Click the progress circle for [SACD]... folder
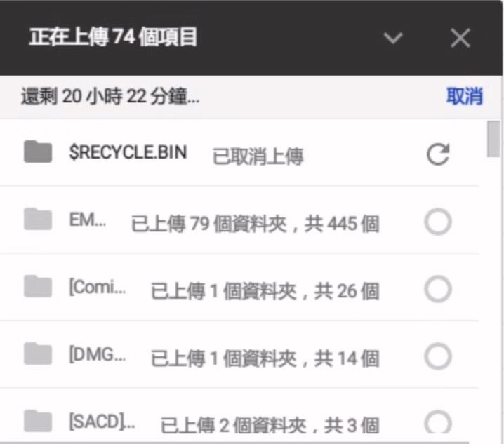 pyautogui.click(x=438, y=423)
